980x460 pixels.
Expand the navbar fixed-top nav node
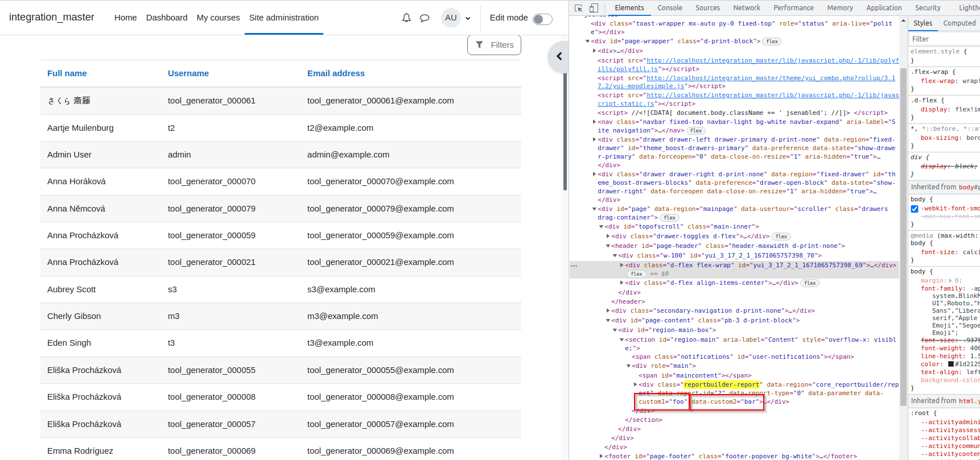click(x=595, y=122)
